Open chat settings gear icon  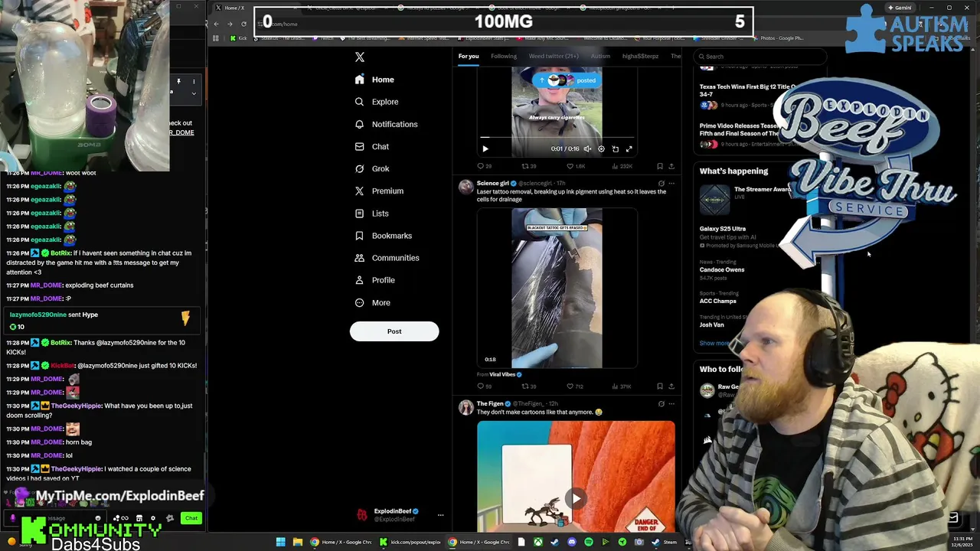[x=153, y=518]
